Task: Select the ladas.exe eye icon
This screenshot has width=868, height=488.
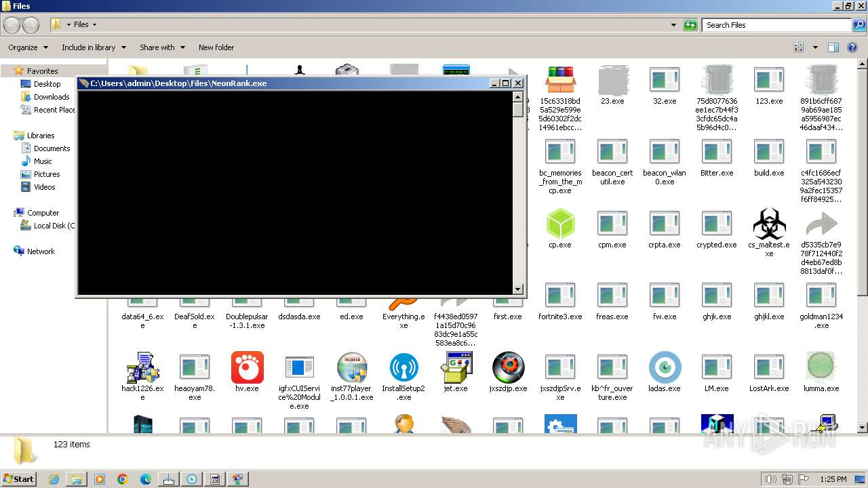Action: 665,367
